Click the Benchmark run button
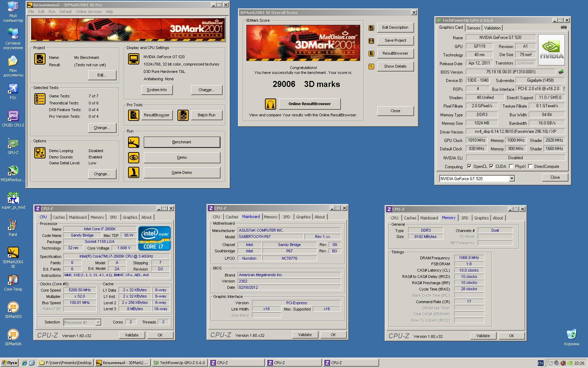This screenshot has width=588, height=368. point(182,142)
